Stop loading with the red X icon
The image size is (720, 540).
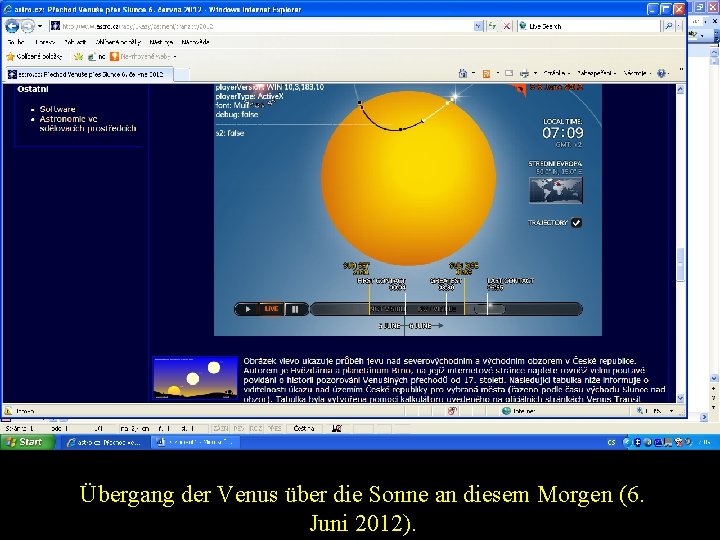[506, 26]
